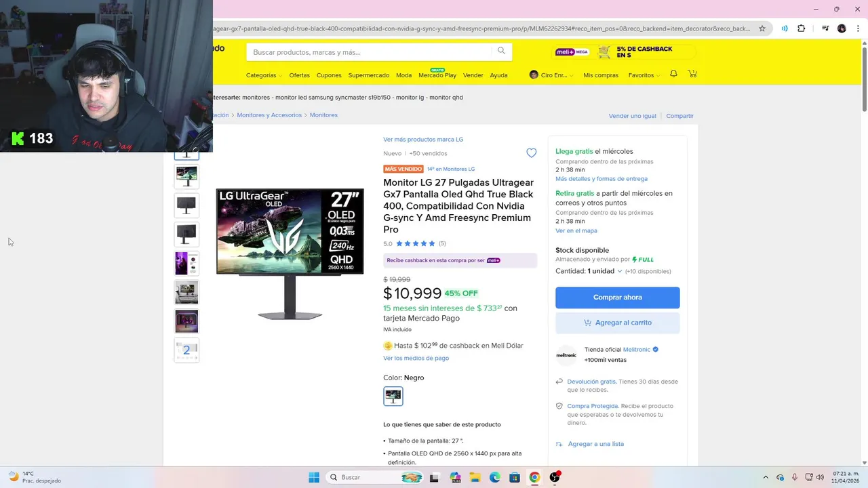The height and width of the screenshot is (488, 868).
Task: Open Ver los medios de pago link
Action: point(416,358)
